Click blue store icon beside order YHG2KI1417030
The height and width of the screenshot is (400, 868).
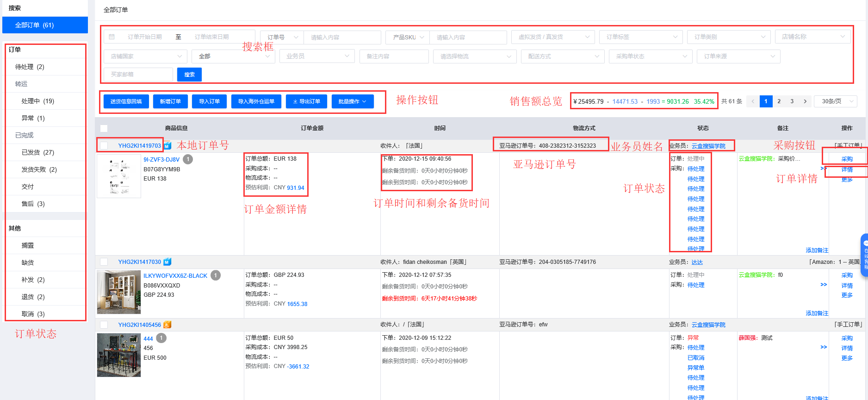(167, 262)
